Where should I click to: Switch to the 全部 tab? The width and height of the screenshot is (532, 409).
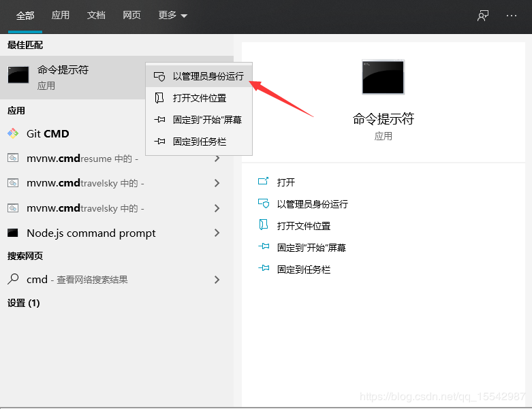pyautogui.click(x=25, y=16)
